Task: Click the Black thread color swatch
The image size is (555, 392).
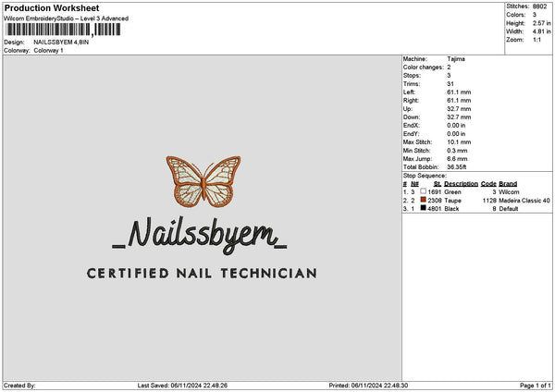Action: 423,208
